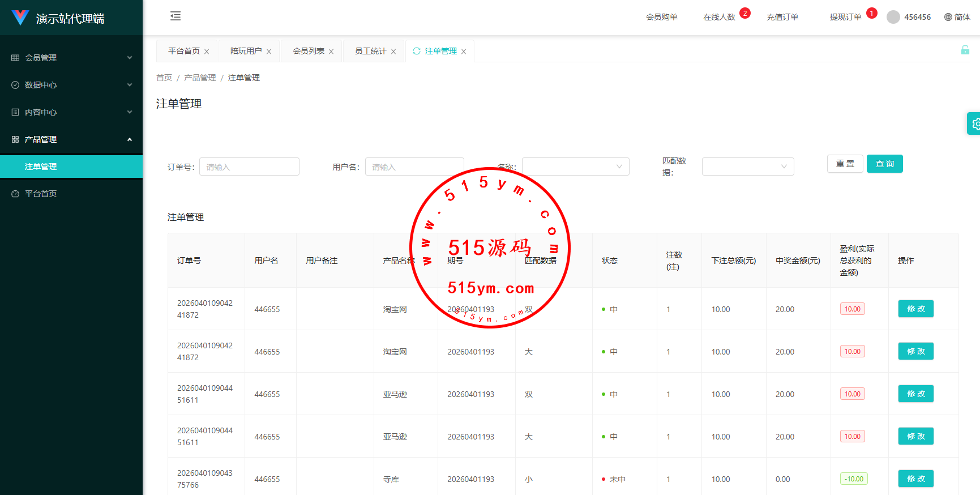Click the sidebar collapse hamburger icon
980x495 pixels.
point(176,16)
